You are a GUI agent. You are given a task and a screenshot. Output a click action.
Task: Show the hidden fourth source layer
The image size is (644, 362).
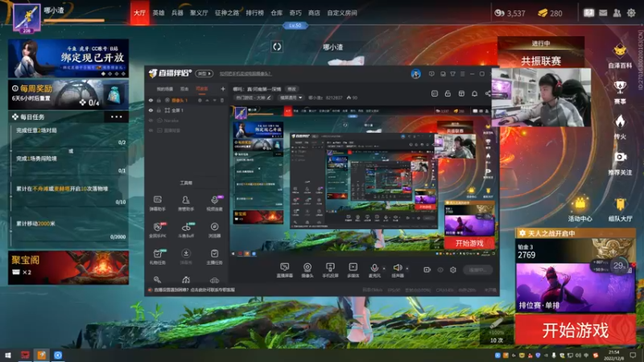pyautogui.click(x=151, y=130)
